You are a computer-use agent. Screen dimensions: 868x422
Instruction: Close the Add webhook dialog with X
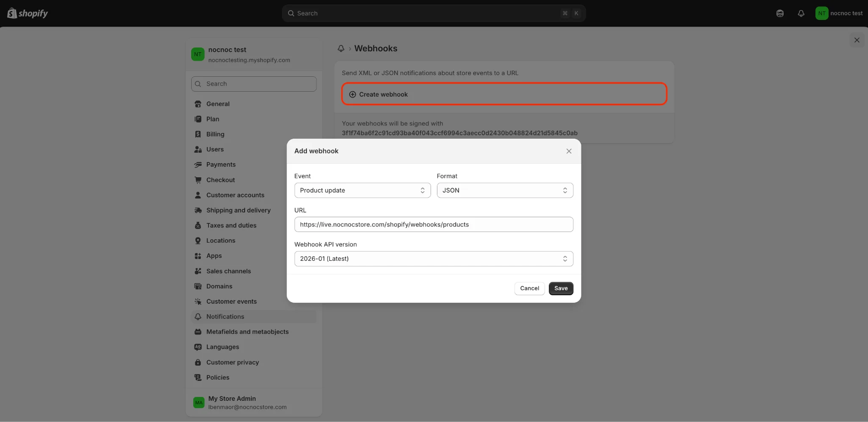pyautogui.click(x=569, y=151)
